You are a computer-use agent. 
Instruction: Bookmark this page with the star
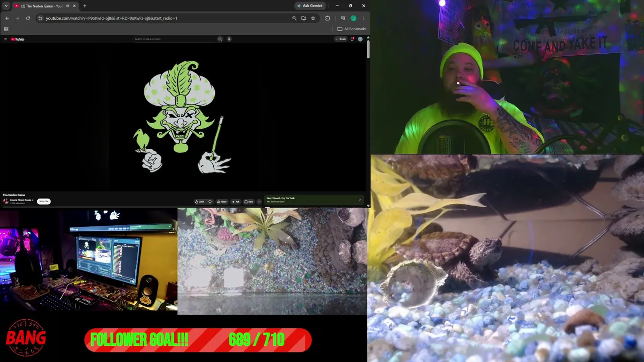[313, 18]
